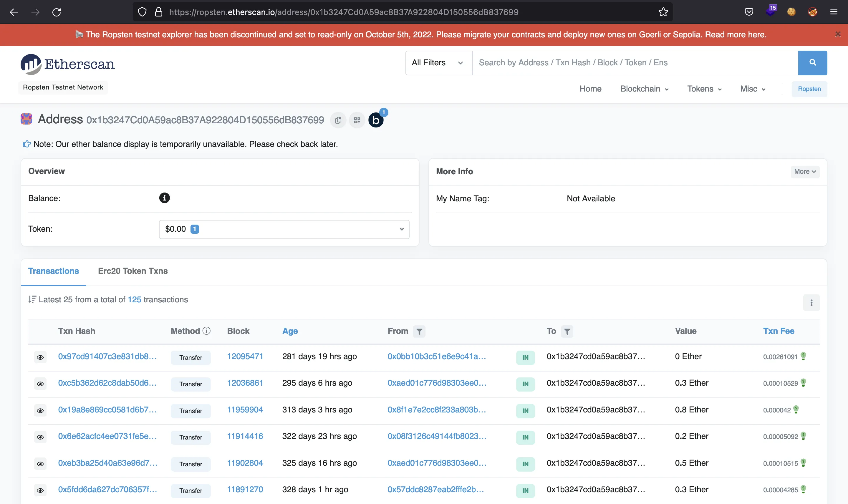Open the purple extension with badge 15
The image size is (848, 504).
tap(771, 11)
